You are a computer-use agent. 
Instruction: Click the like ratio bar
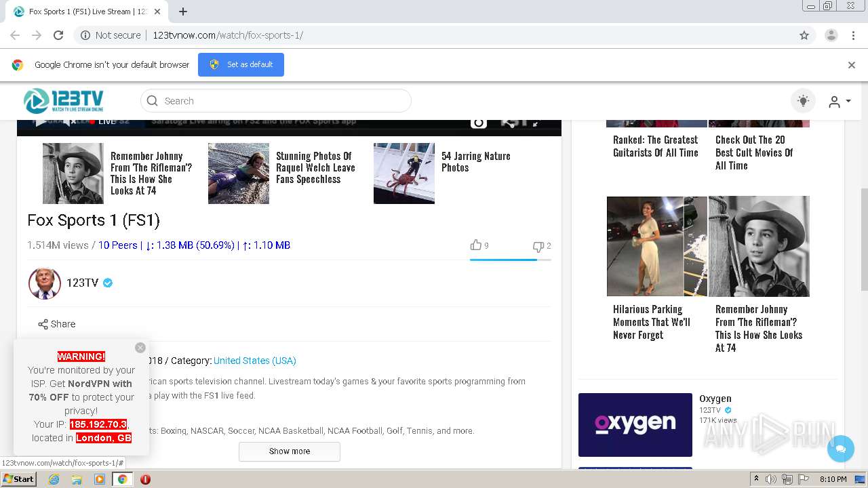coord(510,260)
